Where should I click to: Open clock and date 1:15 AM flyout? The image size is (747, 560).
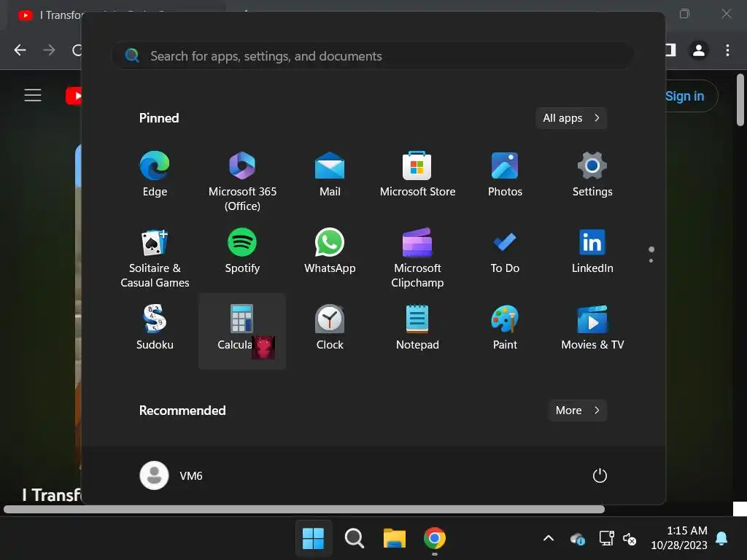point(679,538)
